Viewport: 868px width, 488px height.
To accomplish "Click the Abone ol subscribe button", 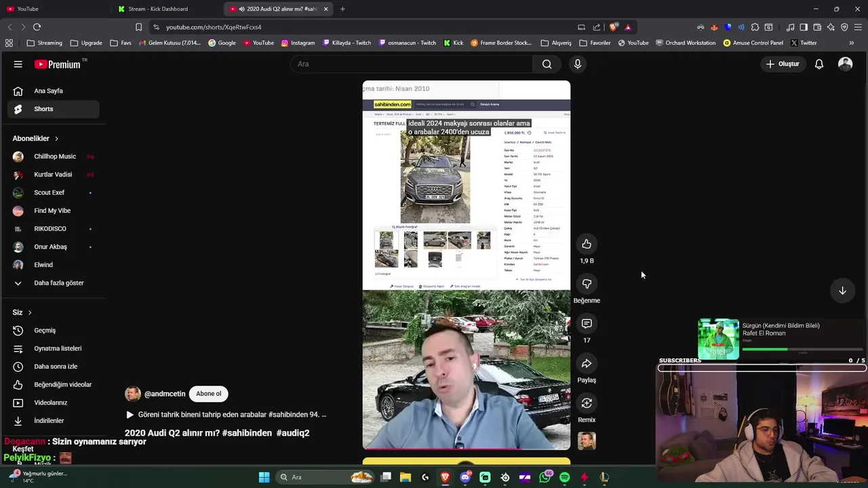I will click(208, 394).
